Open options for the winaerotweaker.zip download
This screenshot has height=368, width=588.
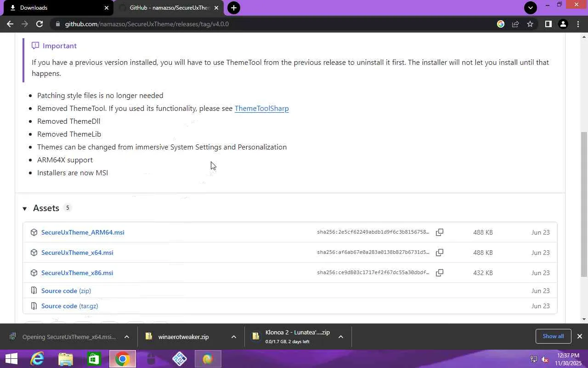tap(233, 337)
